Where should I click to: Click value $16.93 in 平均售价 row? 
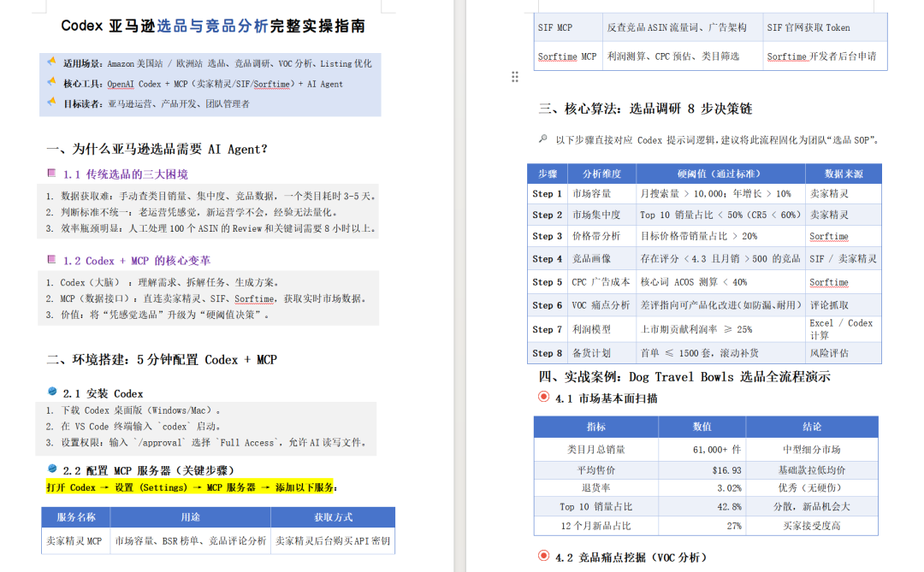click(x=726, y=470)
